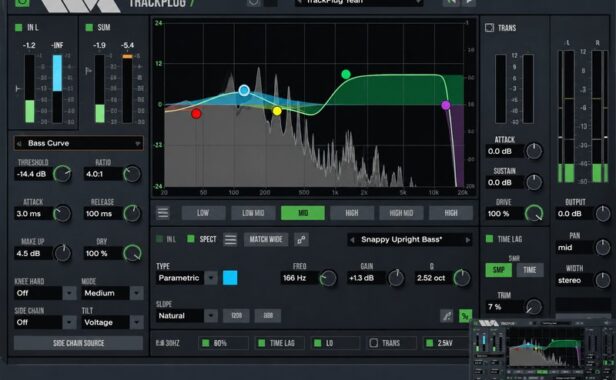Open the TYPE dropdown showing Parametric
Viewport: 616px width, 380px height.
tap(211, 278)
